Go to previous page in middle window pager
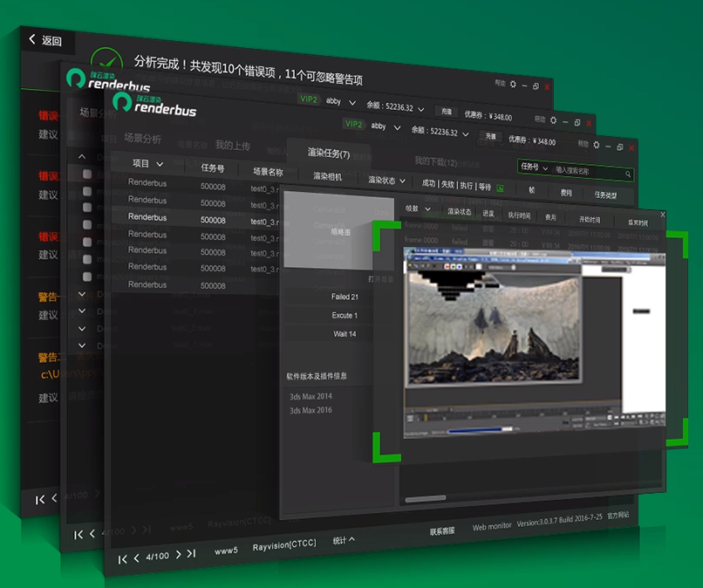 92,533
